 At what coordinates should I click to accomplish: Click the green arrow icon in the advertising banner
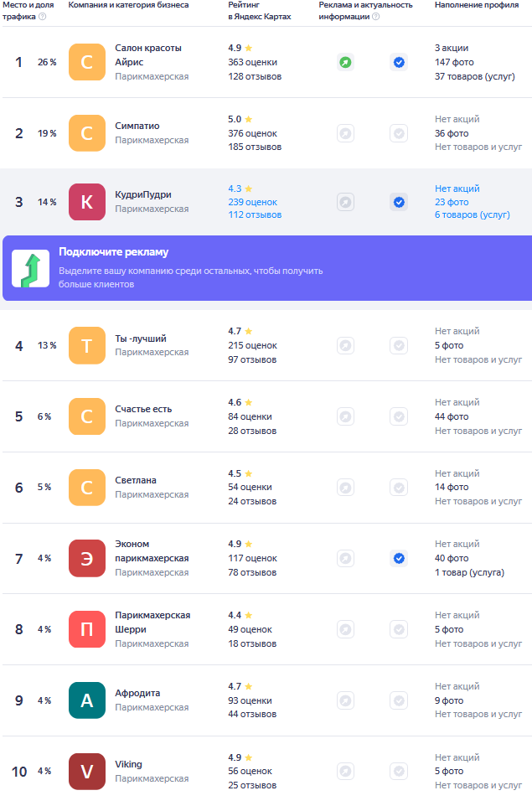click(x=31, y=268)
